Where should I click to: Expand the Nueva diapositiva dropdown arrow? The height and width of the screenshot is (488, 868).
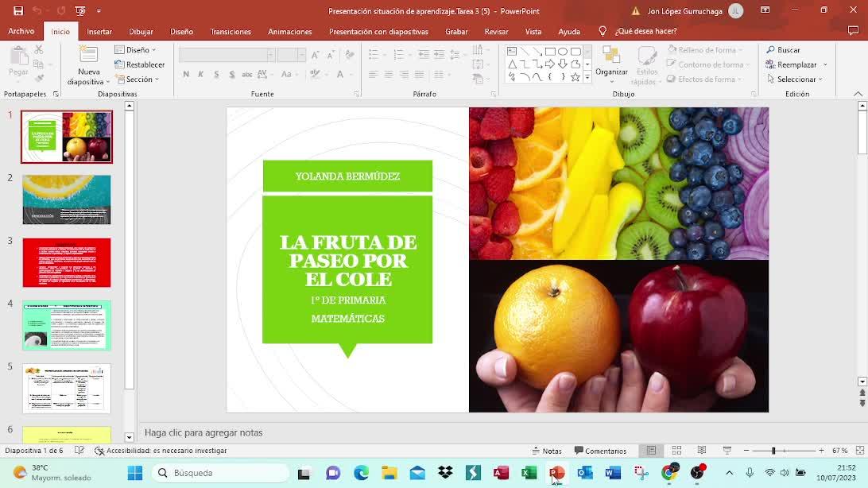[x=107, y=82]
